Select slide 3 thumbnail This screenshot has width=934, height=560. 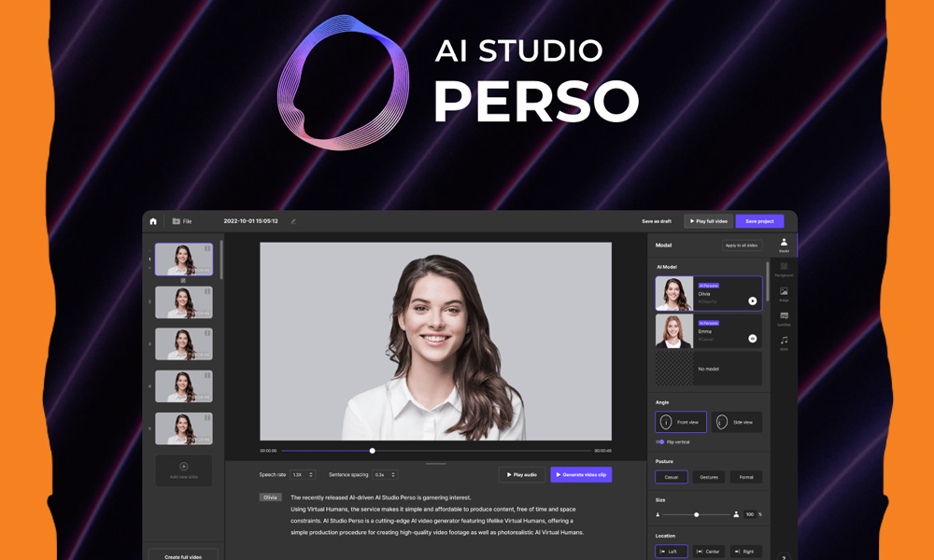(183, 344)
